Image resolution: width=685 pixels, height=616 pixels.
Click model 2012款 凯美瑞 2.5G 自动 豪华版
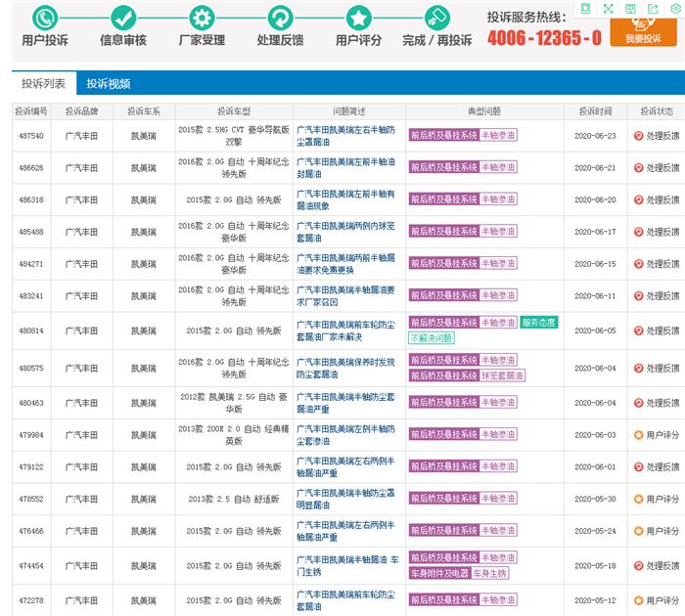(x=234, y=403)
